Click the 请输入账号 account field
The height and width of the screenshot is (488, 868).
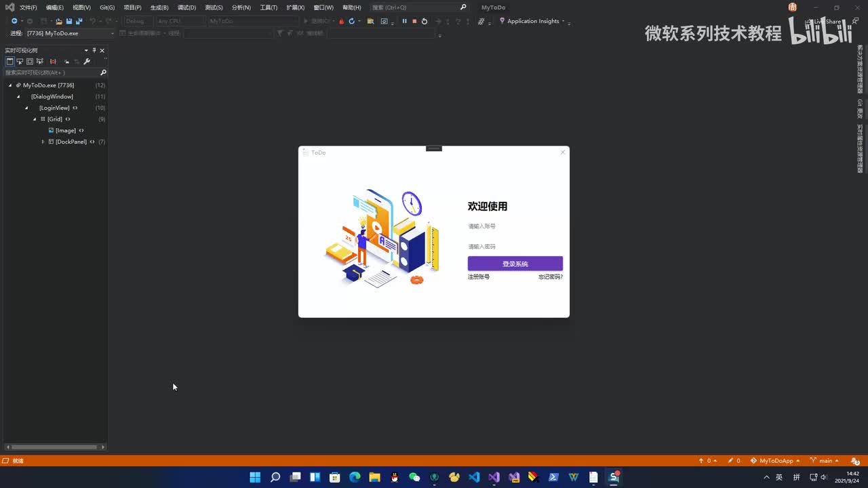pos(515,226)
